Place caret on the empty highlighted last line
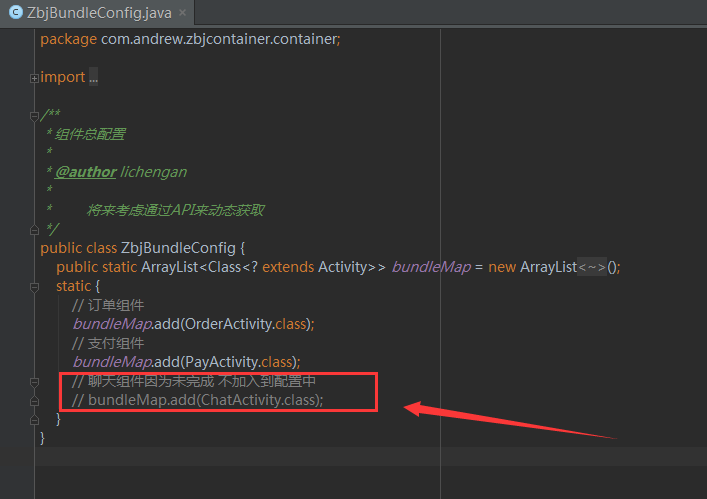Image resolution: width=707 pixels, height=499 pixels. [x=371, y=457]
